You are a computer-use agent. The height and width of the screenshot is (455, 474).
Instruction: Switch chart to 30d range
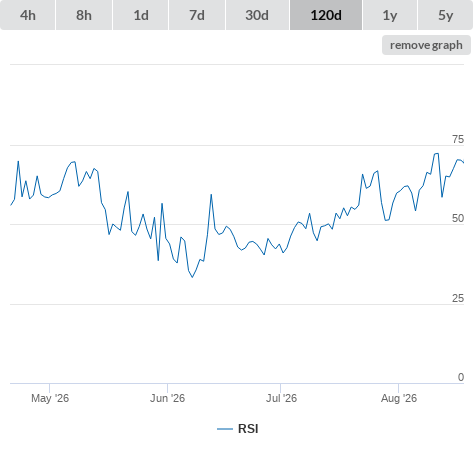coord(257,15)
